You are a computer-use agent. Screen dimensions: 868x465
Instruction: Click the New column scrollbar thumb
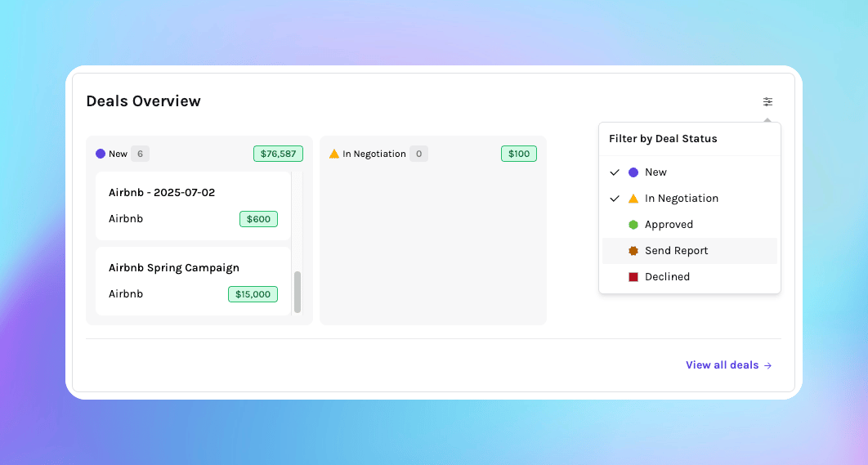coord(298,292)
